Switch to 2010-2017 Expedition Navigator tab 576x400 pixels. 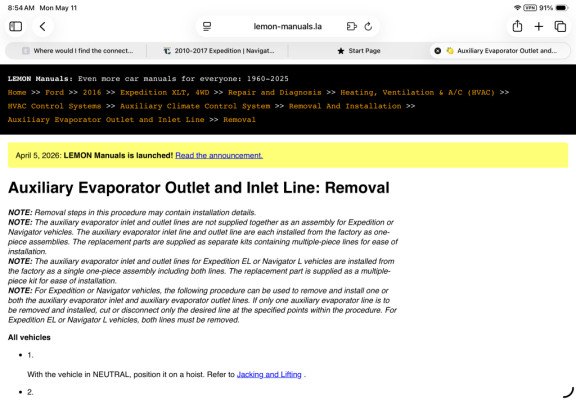tap(219, 51)
